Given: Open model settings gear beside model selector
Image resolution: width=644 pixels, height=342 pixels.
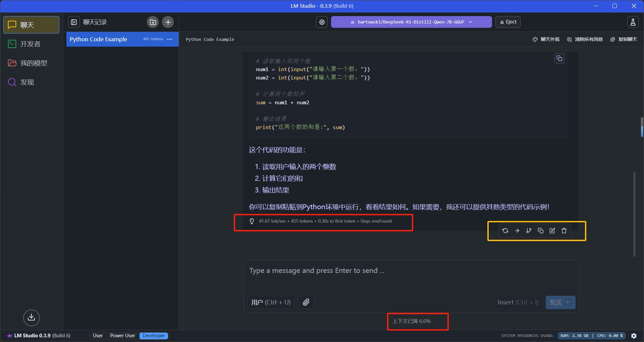Looking at the screenshot, I should [x=322, y=22].
